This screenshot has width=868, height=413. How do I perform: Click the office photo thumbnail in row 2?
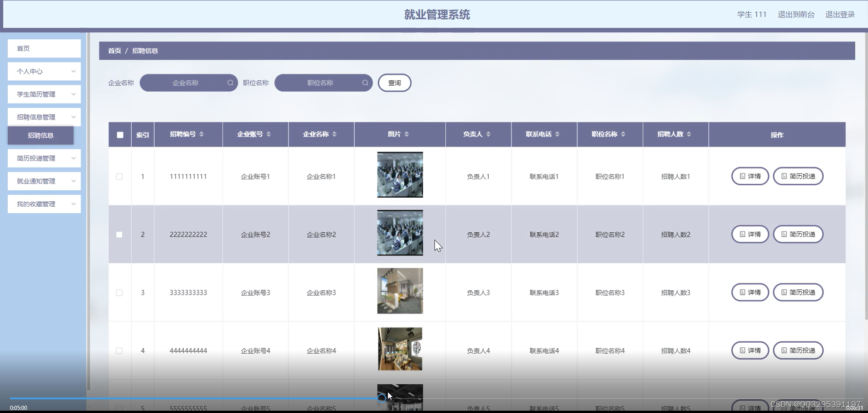tap(400, 233)
